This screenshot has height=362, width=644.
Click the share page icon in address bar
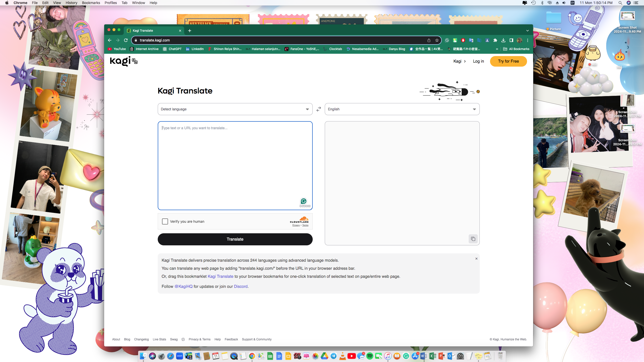(x=429, y=40)
